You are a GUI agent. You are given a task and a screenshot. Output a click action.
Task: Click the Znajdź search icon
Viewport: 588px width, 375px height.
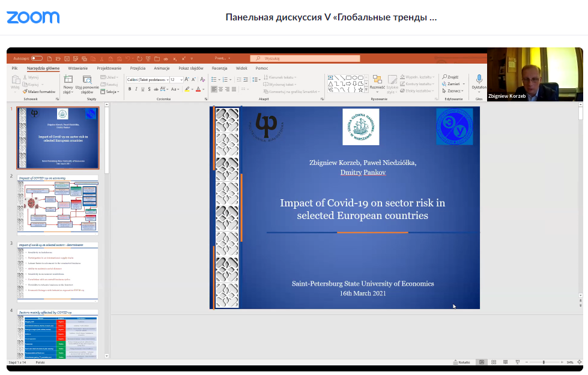(443, 77)
